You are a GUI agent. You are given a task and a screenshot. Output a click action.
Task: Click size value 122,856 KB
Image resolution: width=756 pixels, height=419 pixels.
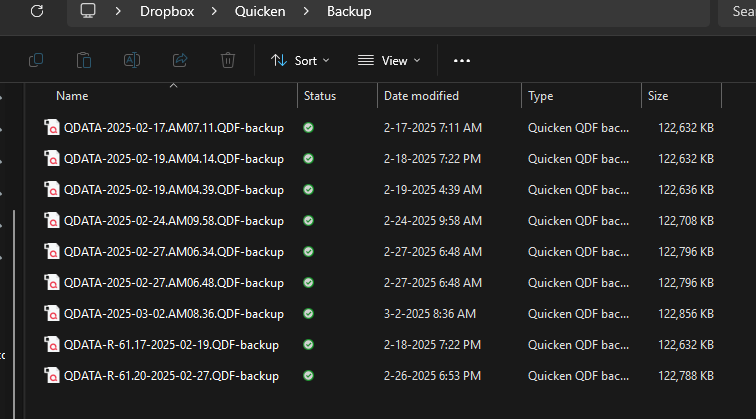coord(686,314)
